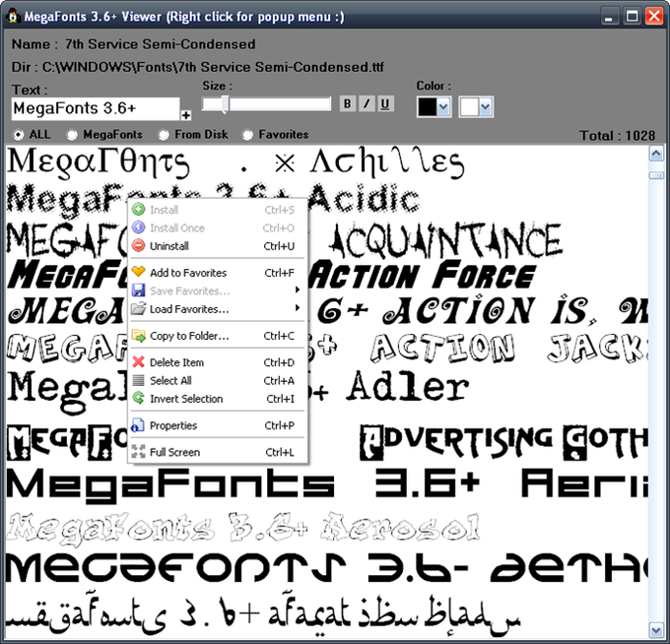670x644 pixels.
Task: Expand the Load Favorites submenu arrow
Action: pyautogui.click(x=298, y=308)
